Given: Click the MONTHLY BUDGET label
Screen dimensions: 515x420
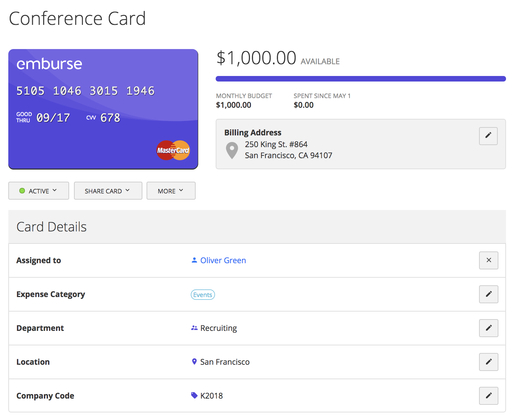Looking at the screenshot, I should 244,96.
